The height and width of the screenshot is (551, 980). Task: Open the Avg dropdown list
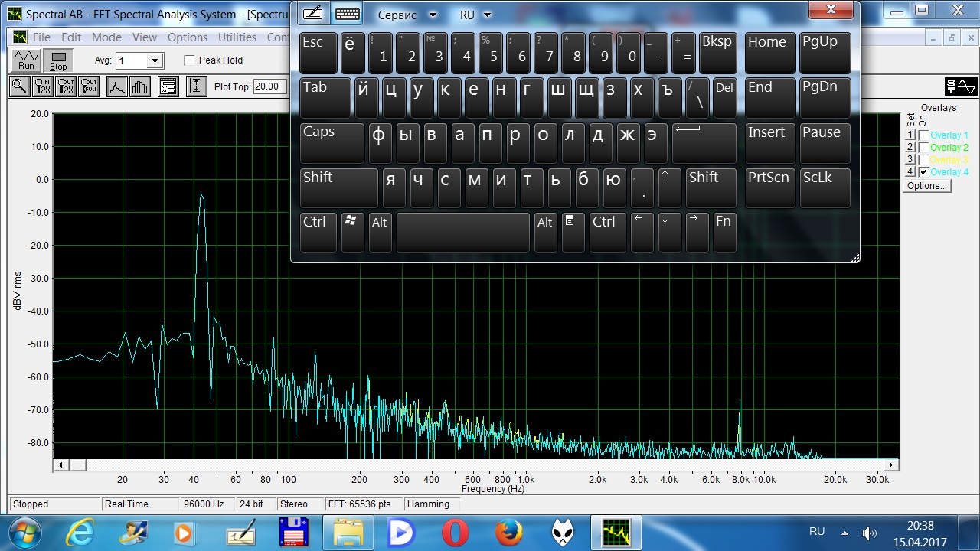(x=155, y=60)
